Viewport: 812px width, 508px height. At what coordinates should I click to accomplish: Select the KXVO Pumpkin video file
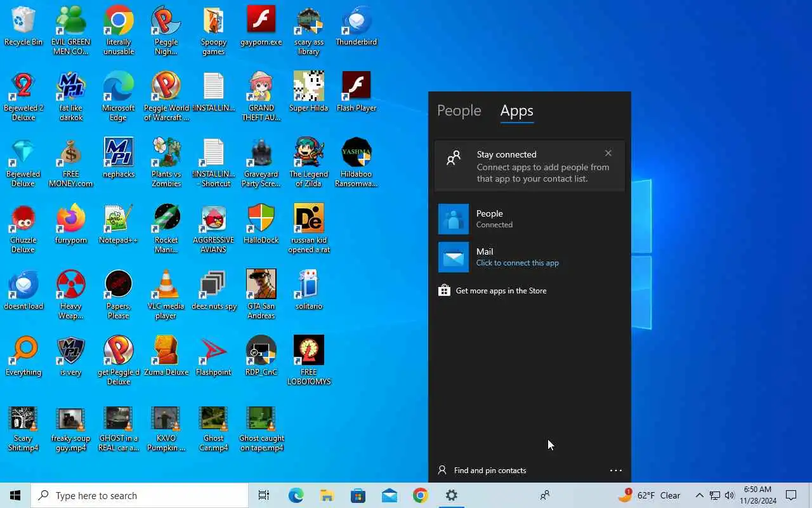click(166, 430)
